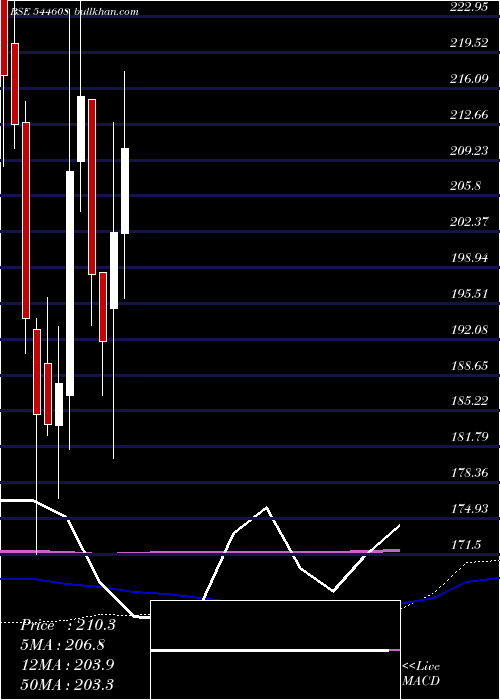Click the <<Live MACD label
The width and height of the screenshot is (500, 700).
421,674
